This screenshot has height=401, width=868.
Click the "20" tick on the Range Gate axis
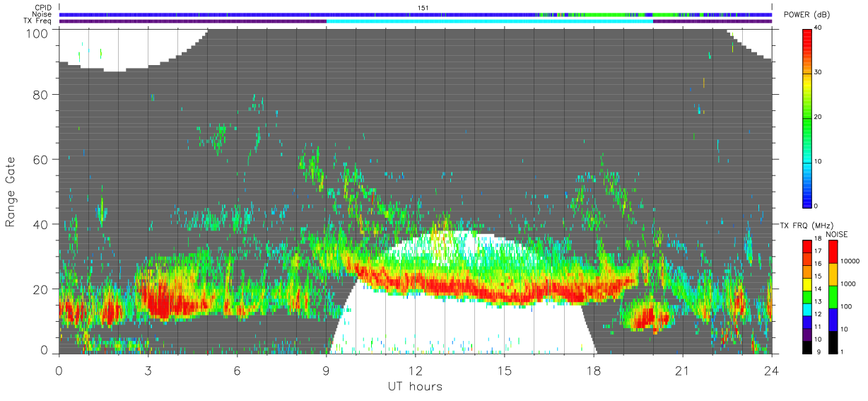pyautogui.click(x=42, y=289)
